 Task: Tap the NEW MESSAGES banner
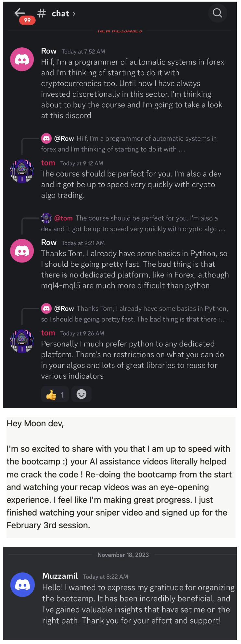120,30
